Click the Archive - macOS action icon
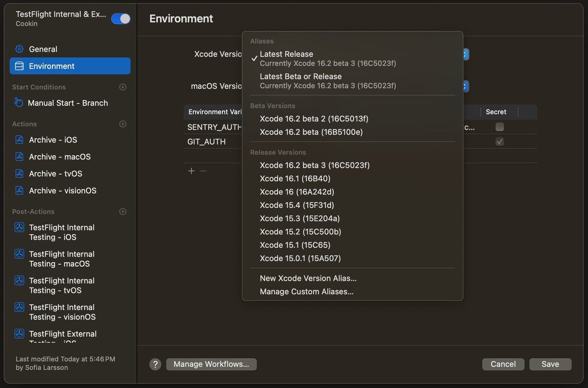588x388 pixels. click(x=19, y=157)
